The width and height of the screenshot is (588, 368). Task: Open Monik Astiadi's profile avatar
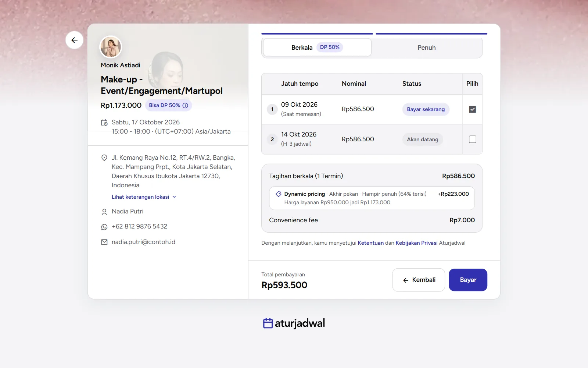point(111,47)
